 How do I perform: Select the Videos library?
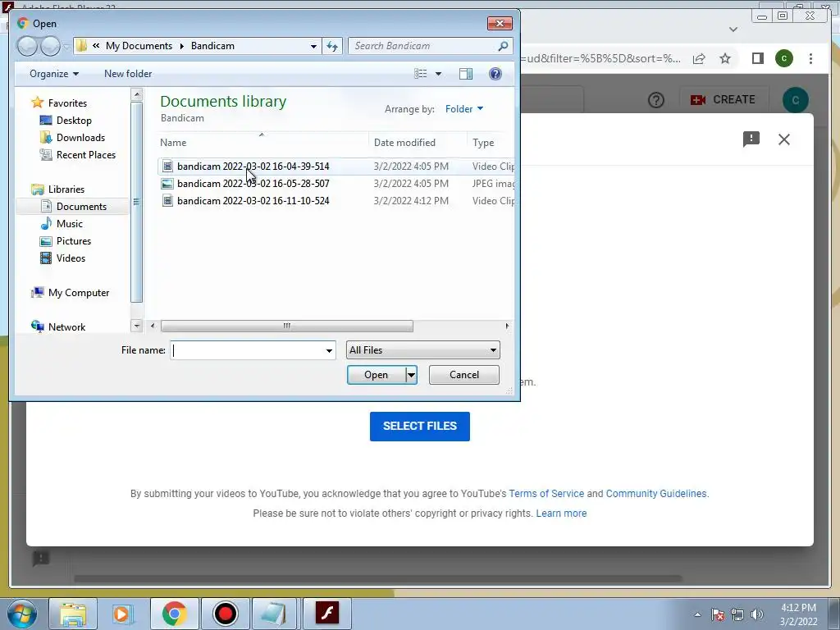click(71, 258)
